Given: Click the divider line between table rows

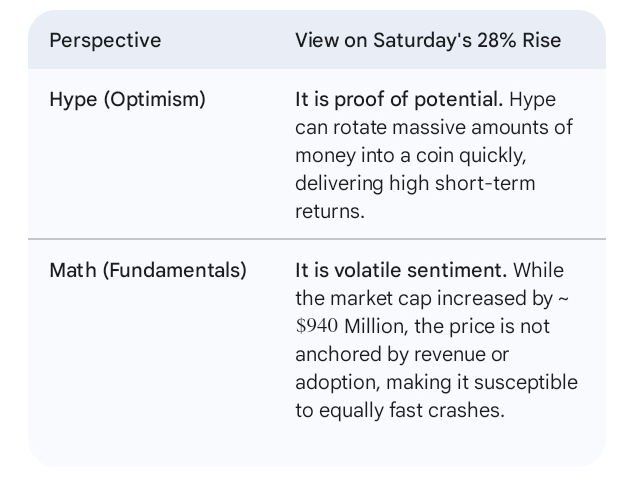Looking at the screenshot, I should click(x=316, y=240).
